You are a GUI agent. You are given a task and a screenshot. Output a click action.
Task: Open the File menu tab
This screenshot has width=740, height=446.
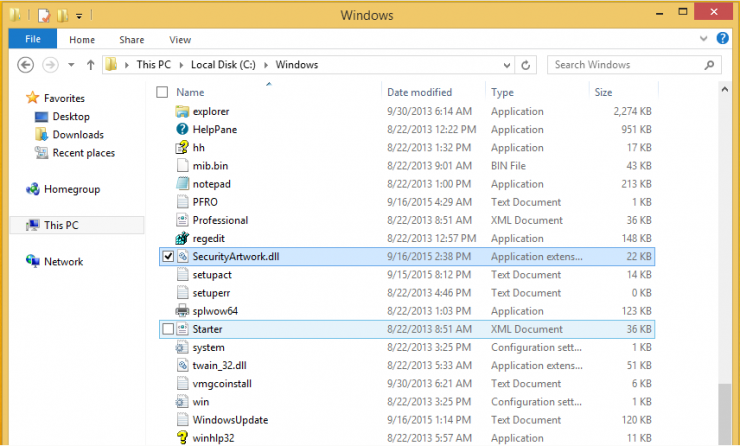(33, 39)
